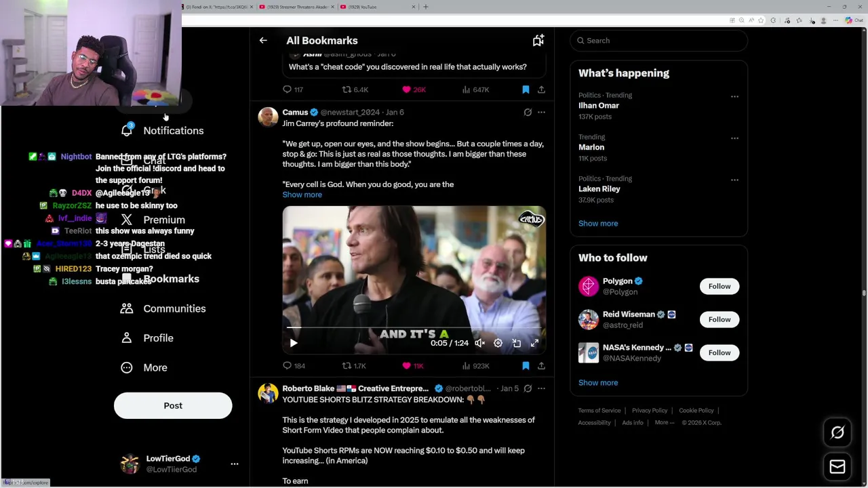Remove bookmark from cheat code tweet
Image resolution: width=868 pixels, height=488 pixels.
[x=526, y=89]
